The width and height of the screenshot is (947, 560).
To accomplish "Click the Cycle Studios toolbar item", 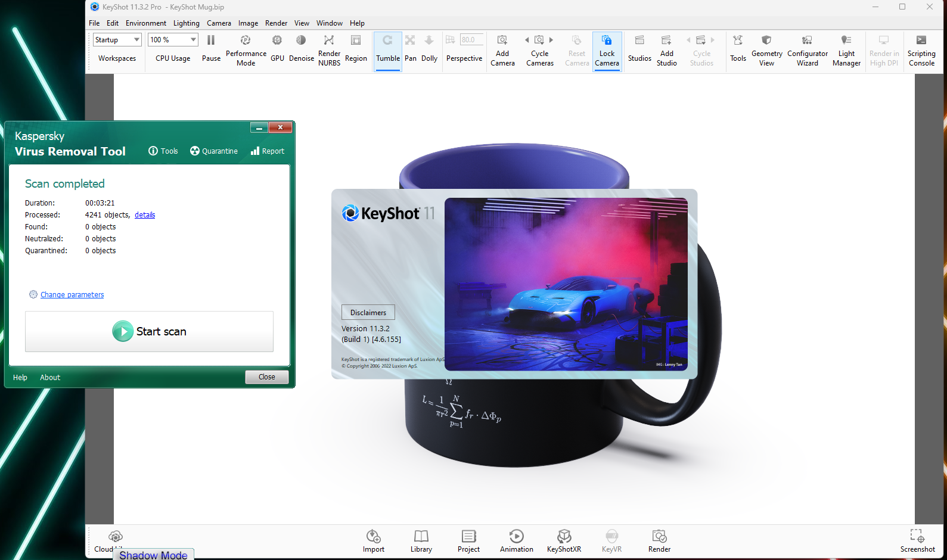I will [x=701, y=50].
